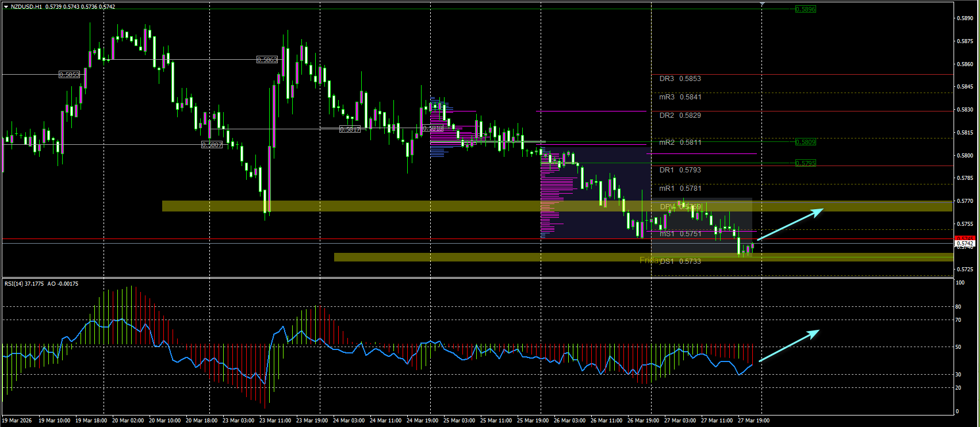Click the boxed 0.5807 price level label

click(x=212, y=145)
